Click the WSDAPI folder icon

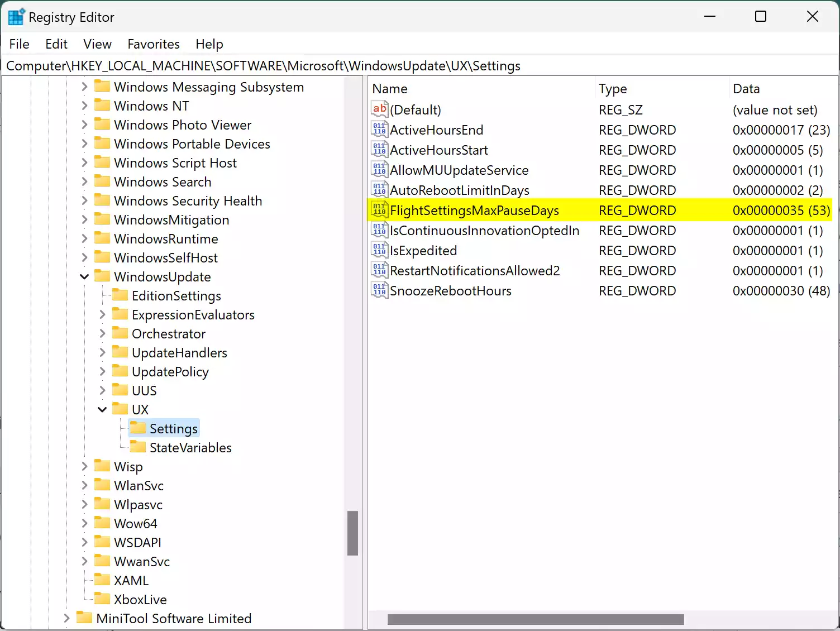coord(102,542)
